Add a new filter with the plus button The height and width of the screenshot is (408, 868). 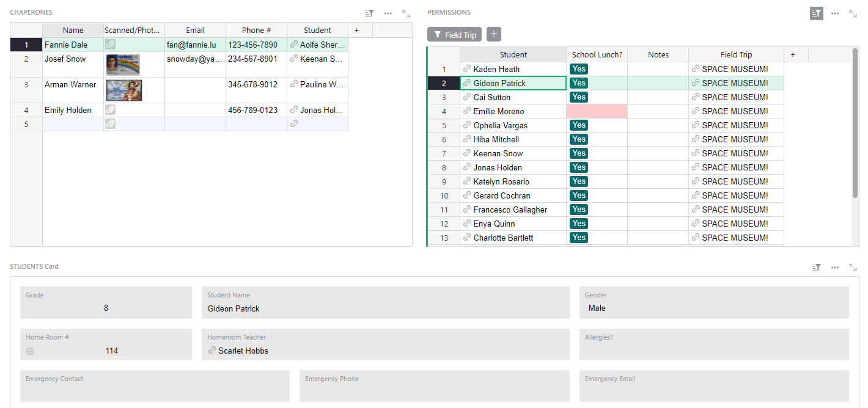pyautogui.click(x=493, y=34)
